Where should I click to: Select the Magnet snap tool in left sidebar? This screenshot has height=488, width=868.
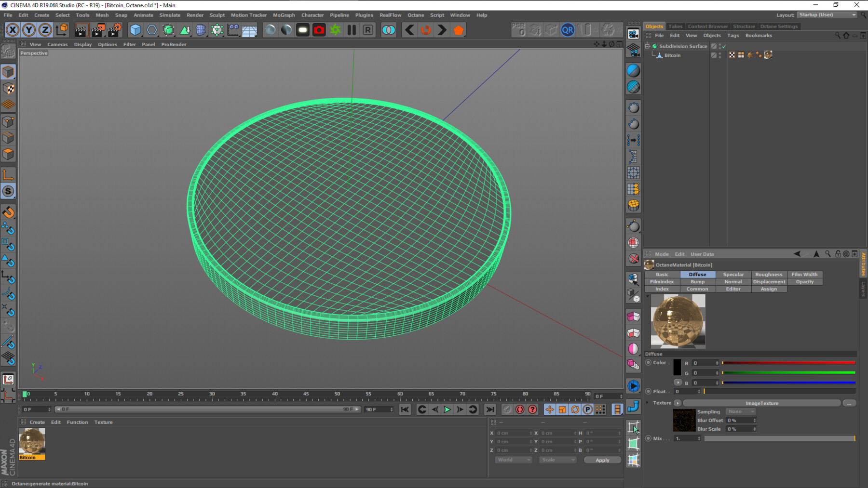coord(8,212)
